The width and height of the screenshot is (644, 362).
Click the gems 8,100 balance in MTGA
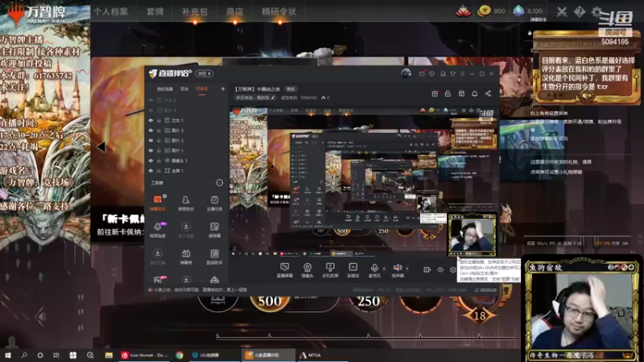coord(528,11)
